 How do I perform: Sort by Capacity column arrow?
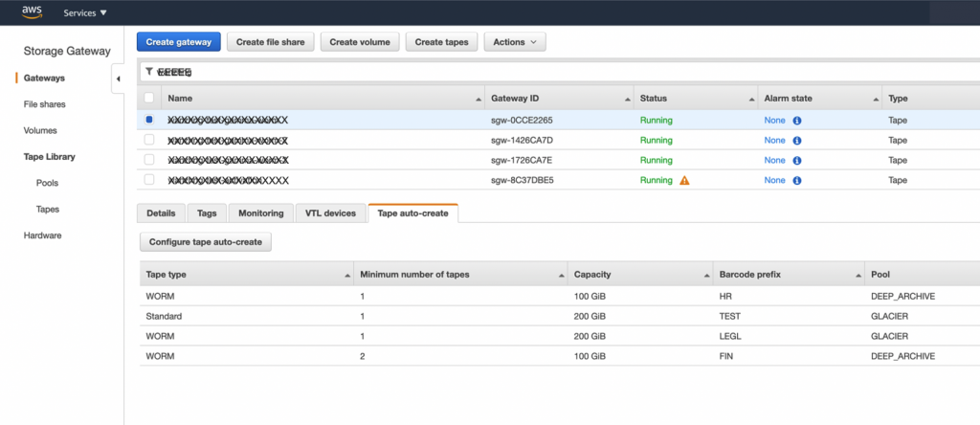click(707, 276)
